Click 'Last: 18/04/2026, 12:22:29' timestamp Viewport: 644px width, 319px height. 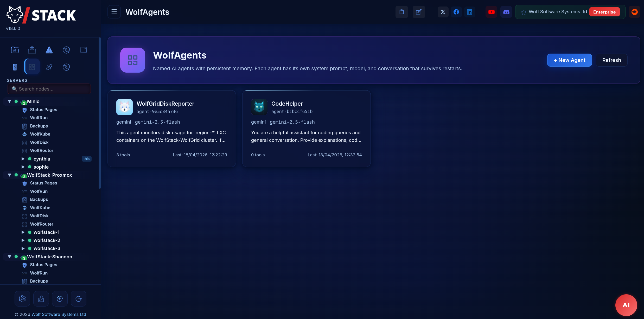(200, 155)
